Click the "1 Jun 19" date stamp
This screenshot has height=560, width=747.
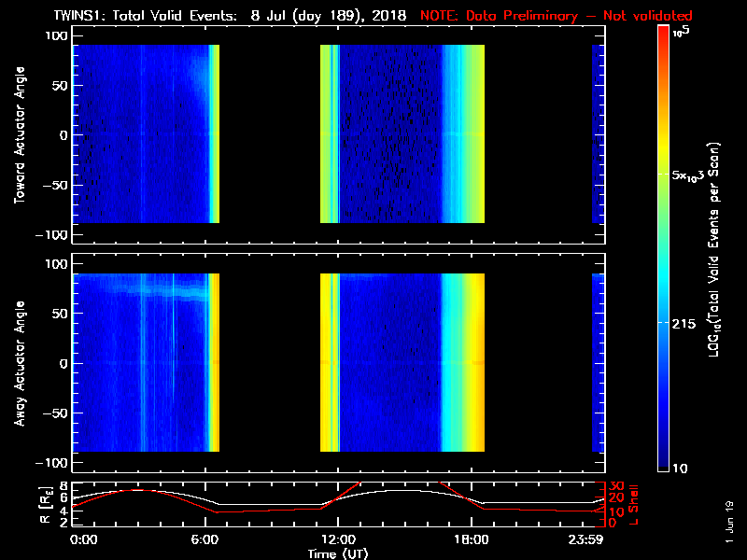pyautogui.click(x=729, y=519)
